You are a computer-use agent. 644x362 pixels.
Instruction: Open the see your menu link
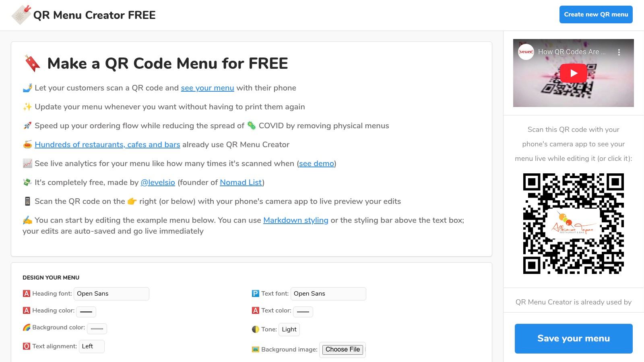pyautogui.click(x=207, y=88)
